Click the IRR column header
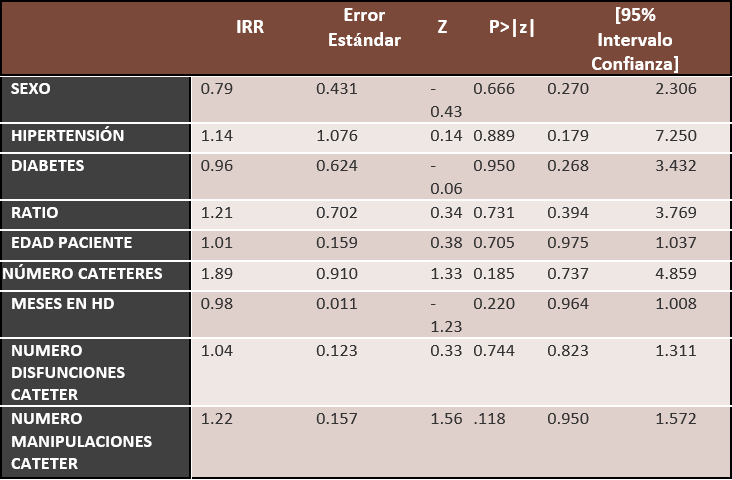This screenshot has width=732, height=480. (x=250, y=28)
